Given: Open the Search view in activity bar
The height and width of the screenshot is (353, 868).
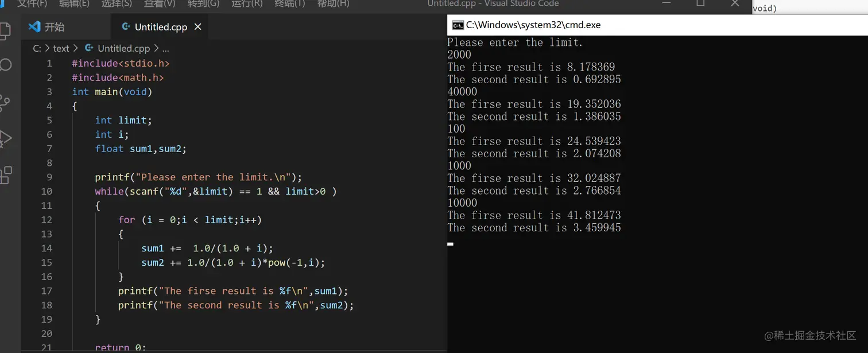Looking at the screenshot, I should tap(5, 65).
